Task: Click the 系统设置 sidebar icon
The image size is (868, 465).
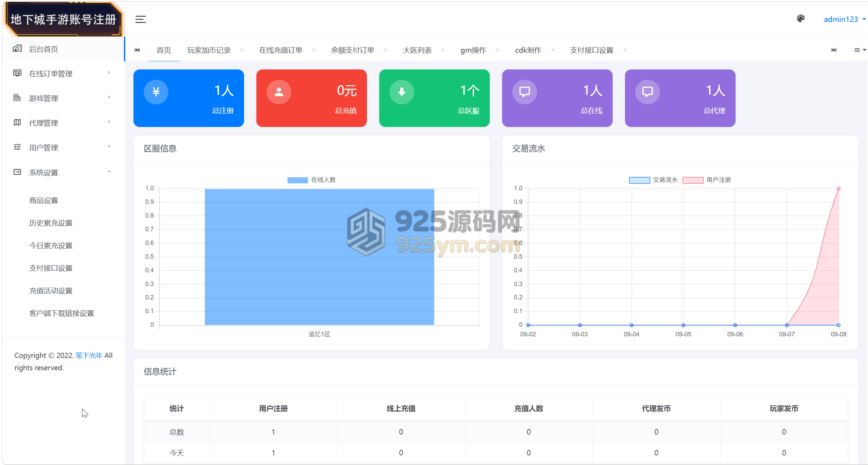Action: click(x=17, y=172)
